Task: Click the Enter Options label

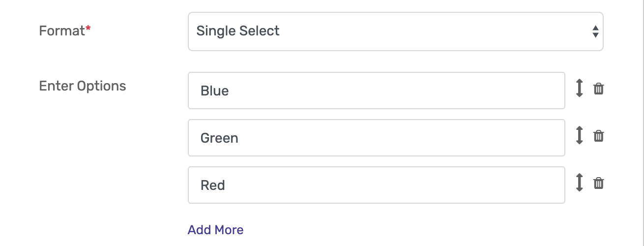Action: click(83, 86)
